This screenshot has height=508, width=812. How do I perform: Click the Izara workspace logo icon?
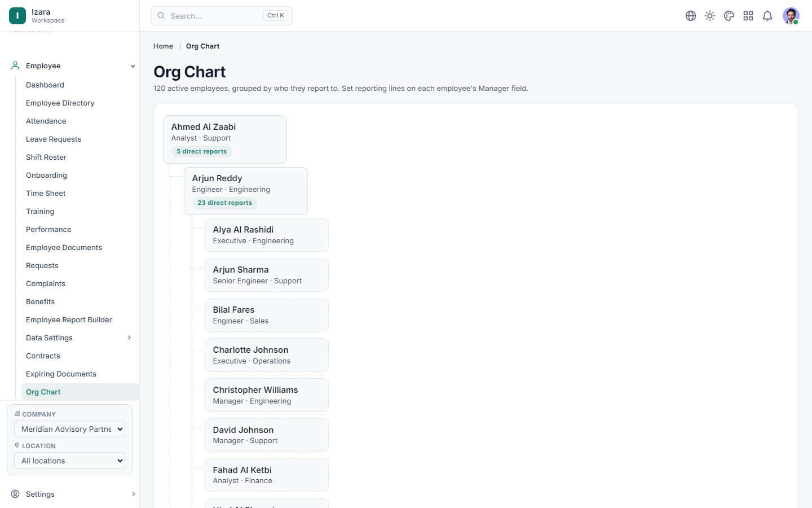click(x=17, y=16)
